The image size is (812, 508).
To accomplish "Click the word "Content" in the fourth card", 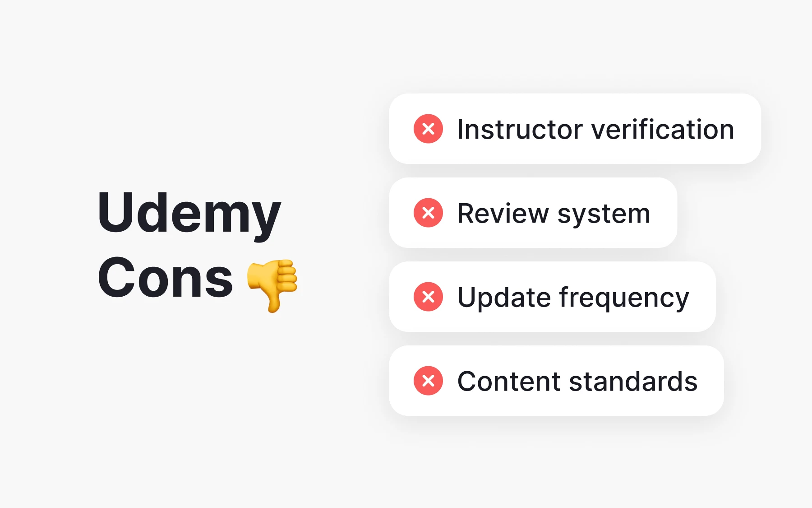I will [x=509, y=382].
